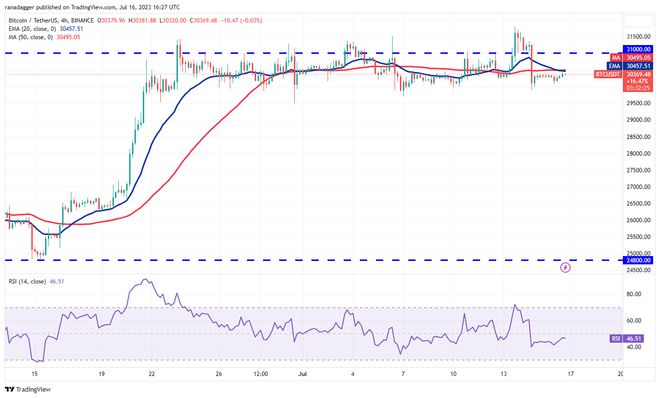The height and width of the screenshot is (398, 660).
Task: Click the purple RSI 46.51 value tag
Action: (626, 339)
